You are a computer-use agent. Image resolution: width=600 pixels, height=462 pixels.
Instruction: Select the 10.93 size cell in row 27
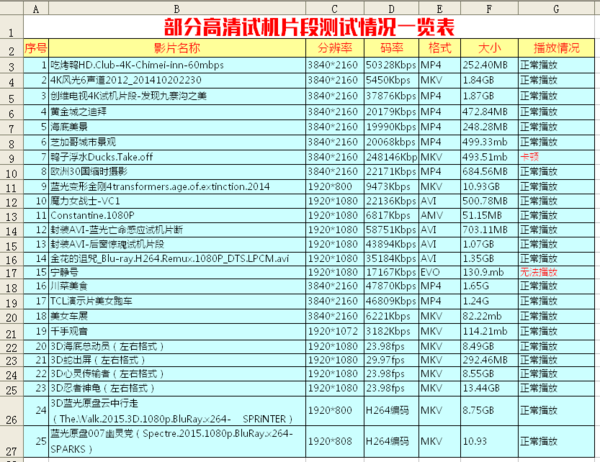(x=489, y=441)
